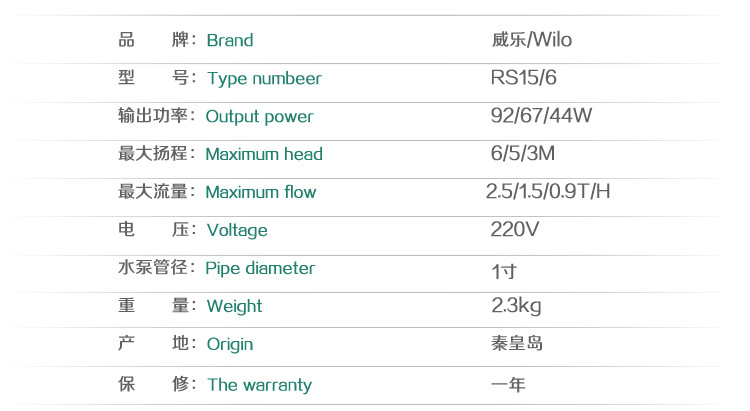
Task: Click the Weight label
Action: coord(234,306)
